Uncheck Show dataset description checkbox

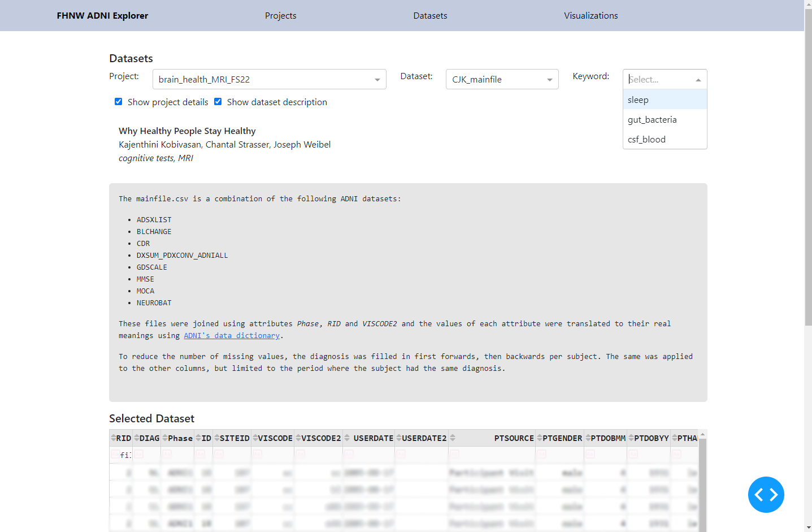[218, 102]
